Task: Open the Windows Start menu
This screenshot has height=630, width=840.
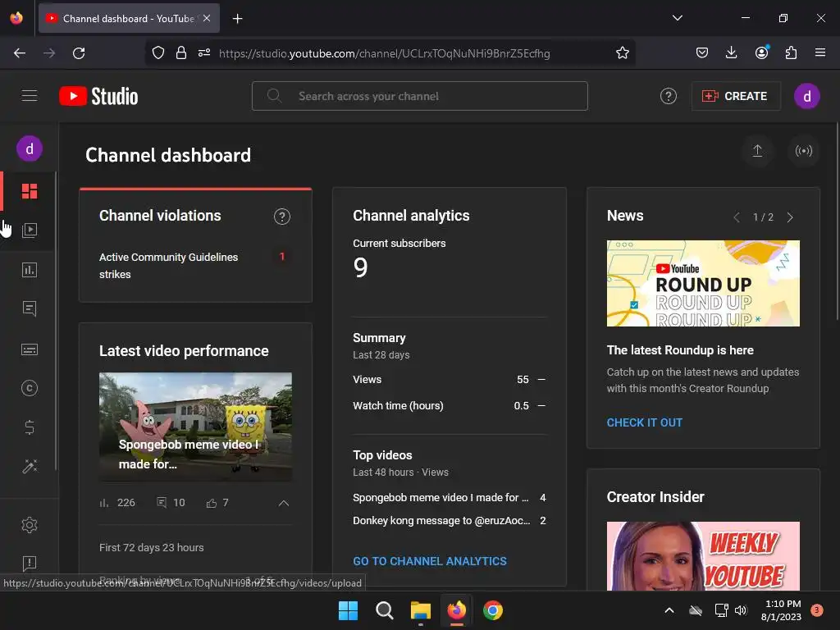Action: pyautogui.click(x=348, y=610)
